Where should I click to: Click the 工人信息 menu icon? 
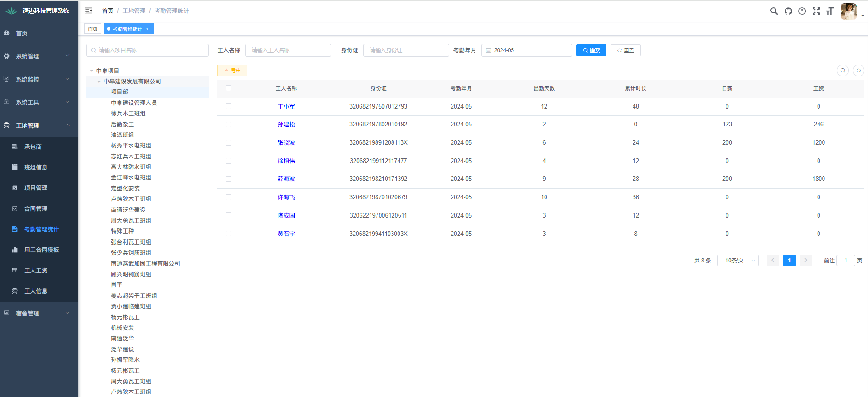tap(15, 291)
